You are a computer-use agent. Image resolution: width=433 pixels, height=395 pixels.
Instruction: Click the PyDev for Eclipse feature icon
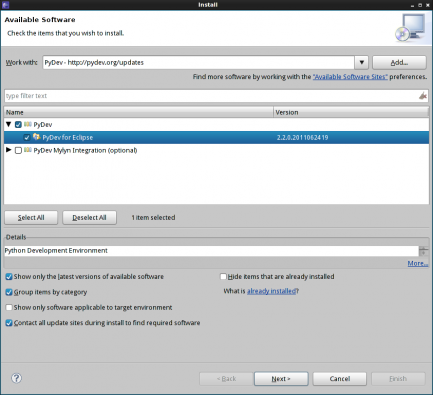pos(36,137)
